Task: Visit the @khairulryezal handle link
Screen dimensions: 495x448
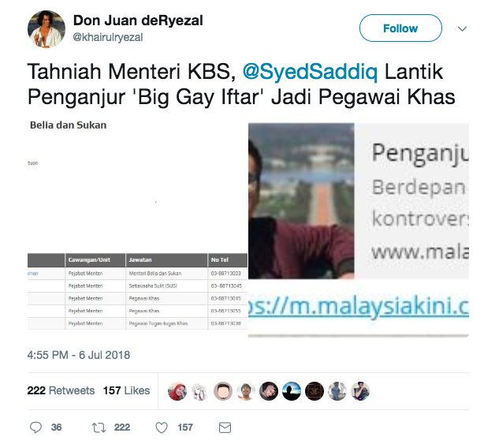Action: point(108,37)
